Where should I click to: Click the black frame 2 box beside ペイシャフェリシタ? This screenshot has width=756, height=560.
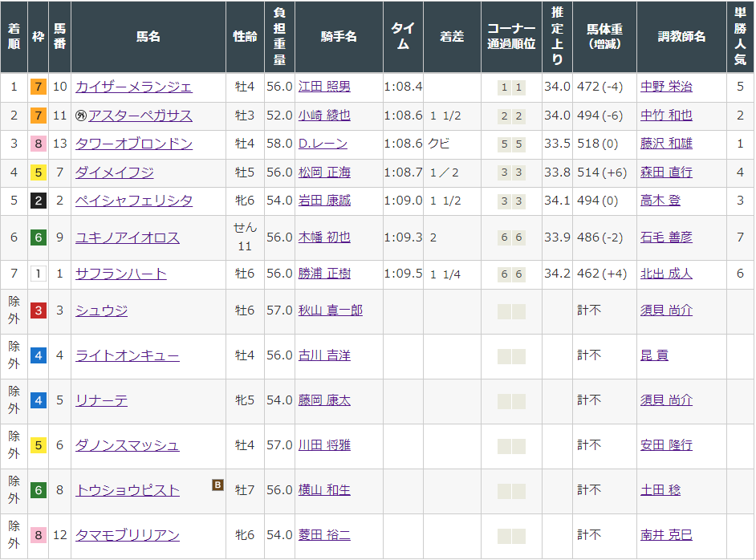(38, 201)
